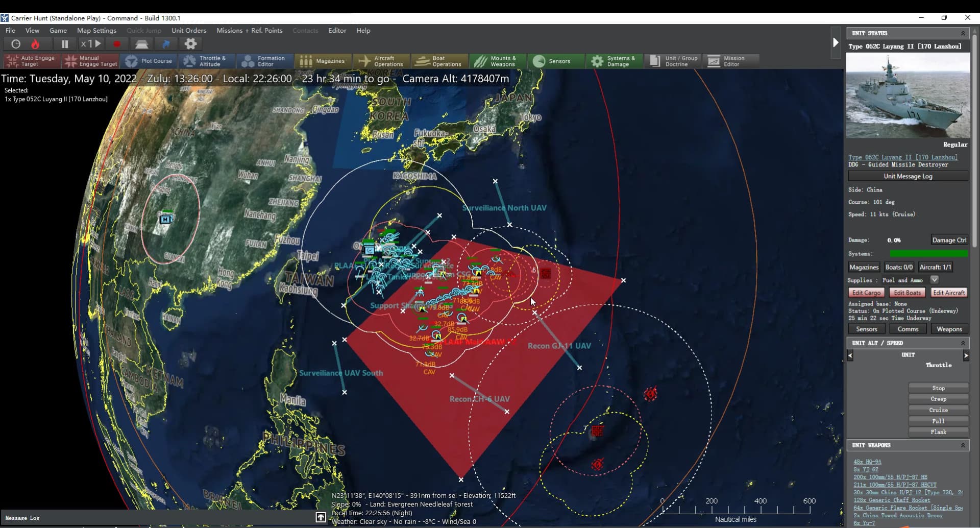
Task: Open the Map Settings menu
Action: pyautogui.click(x=96, y=31)
